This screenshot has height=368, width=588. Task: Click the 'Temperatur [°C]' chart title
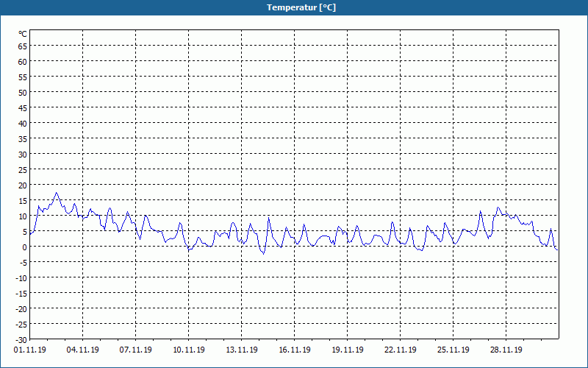coord(301,7)
